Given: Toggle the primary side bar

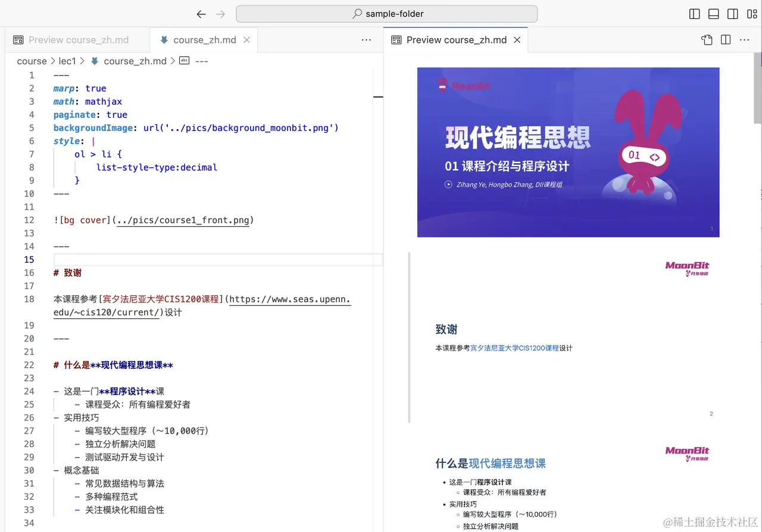Looking at the screenshot, I should point(695,14).
